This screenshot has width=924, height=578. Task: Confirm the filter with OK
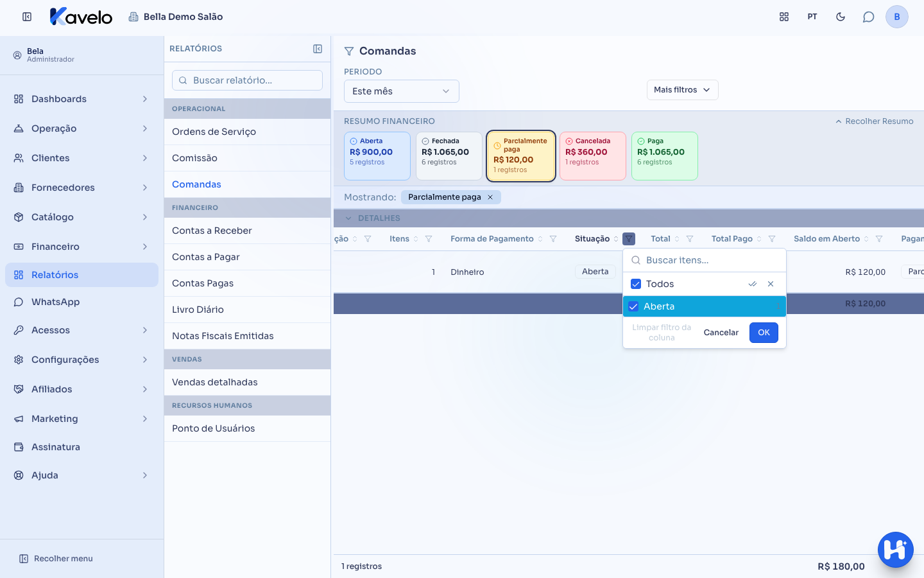click(764, 333)
